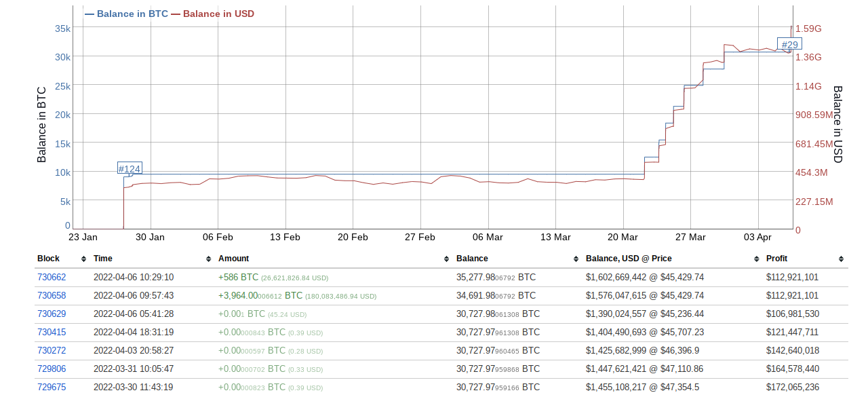Click the sort icon on Block column
Screen dimensions: 868x395
[x=83, y=259]
